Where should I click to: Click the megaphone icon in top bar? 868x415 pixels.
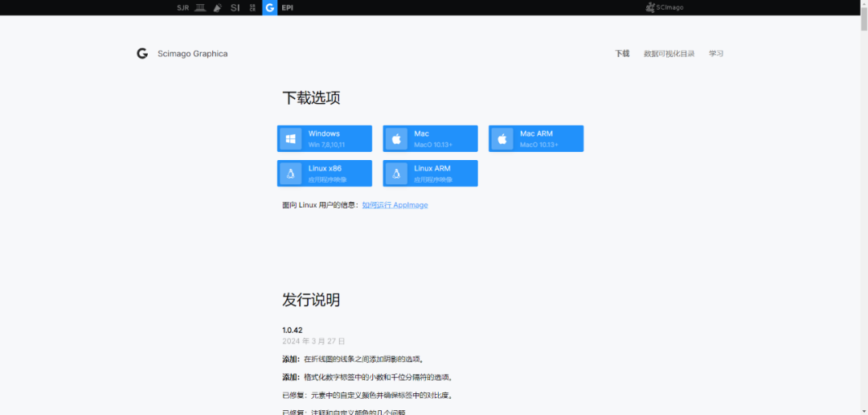coord(218,8)
